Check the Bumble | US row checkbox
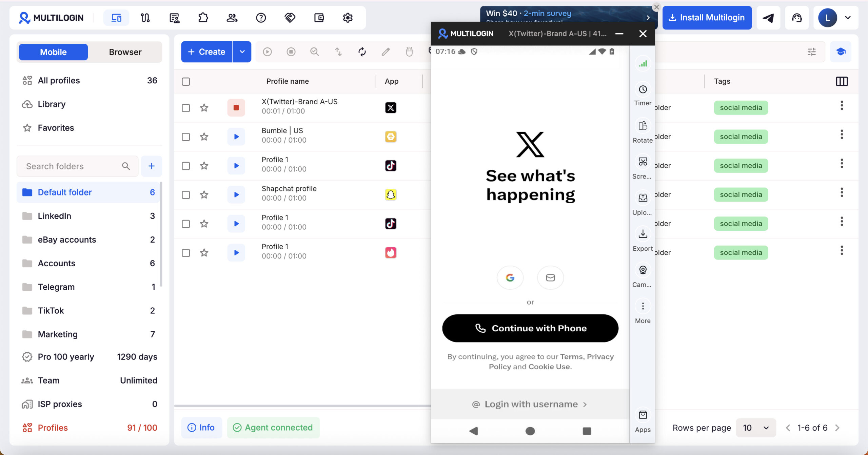The image size is (868, 455). (186, 137)
